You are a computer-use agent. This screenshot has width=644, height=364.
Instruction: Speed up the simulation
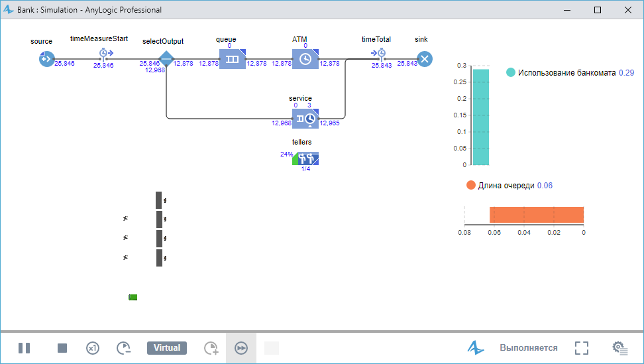click(x=211, y=348)
